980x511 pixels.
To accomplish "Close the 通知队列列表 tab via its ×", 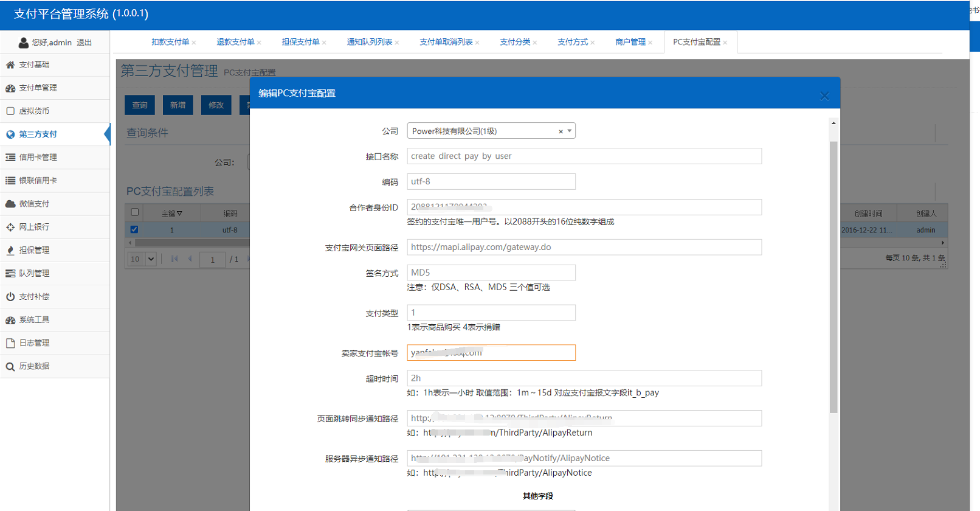I will pos(397,43).
